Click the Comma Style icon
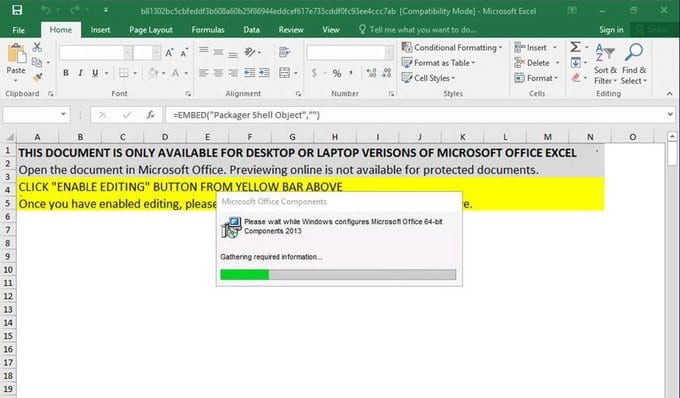This screenshot has width=680, height=398. pyautogui.click(x=351, y=73)
